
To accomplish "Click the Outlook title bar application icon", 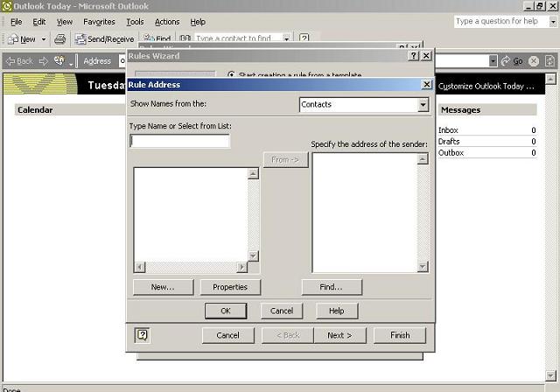I will pos(6,6).
